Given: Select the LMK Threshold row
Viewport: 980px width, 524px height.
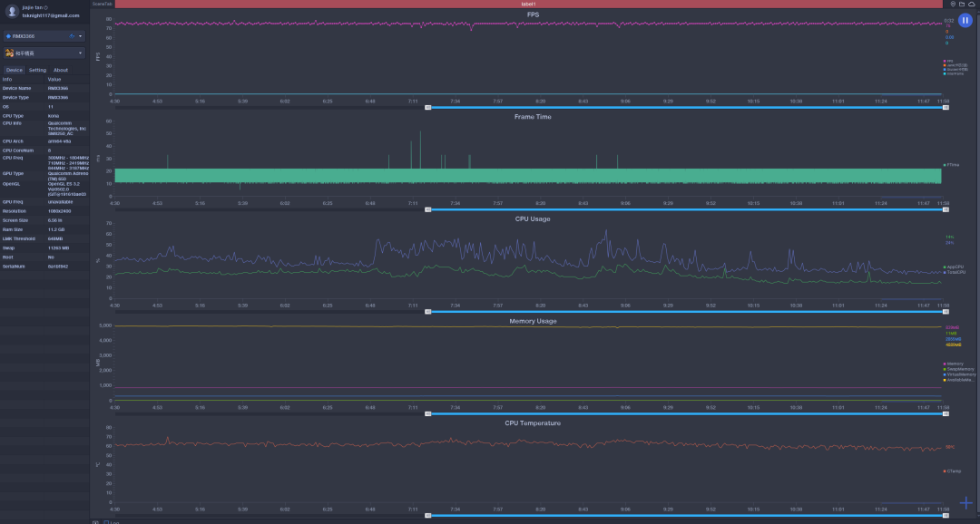Looking at the screenshot, I should pyautogui.click(x=44, y=238).
